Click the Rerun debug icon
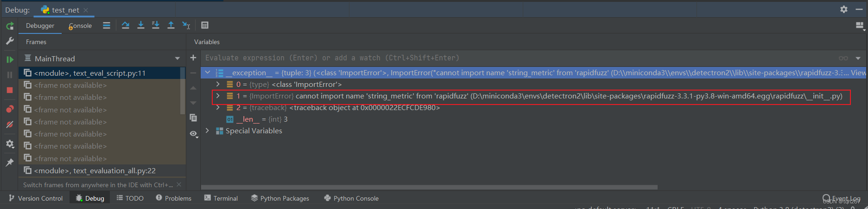The height and width of the screenshot is (209, 868). (x=10, y=26)
